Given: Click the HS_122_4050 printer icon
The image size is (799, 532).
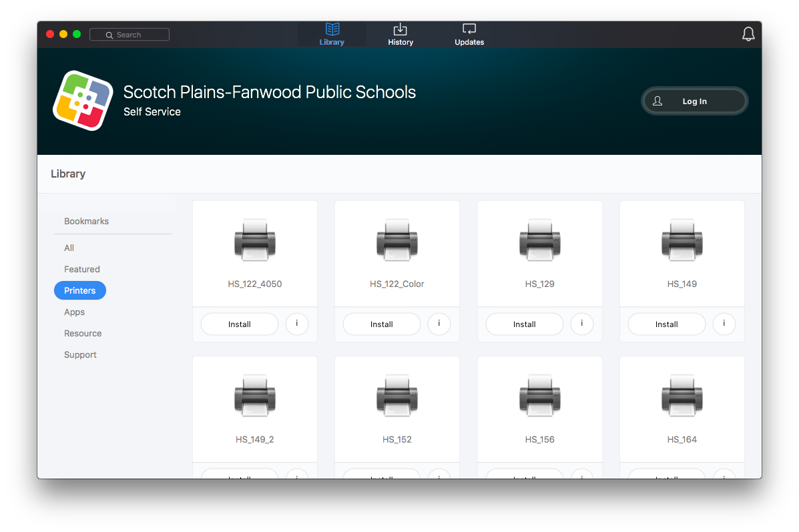Looking at the screenshot, I should click(x=255, y=240).
